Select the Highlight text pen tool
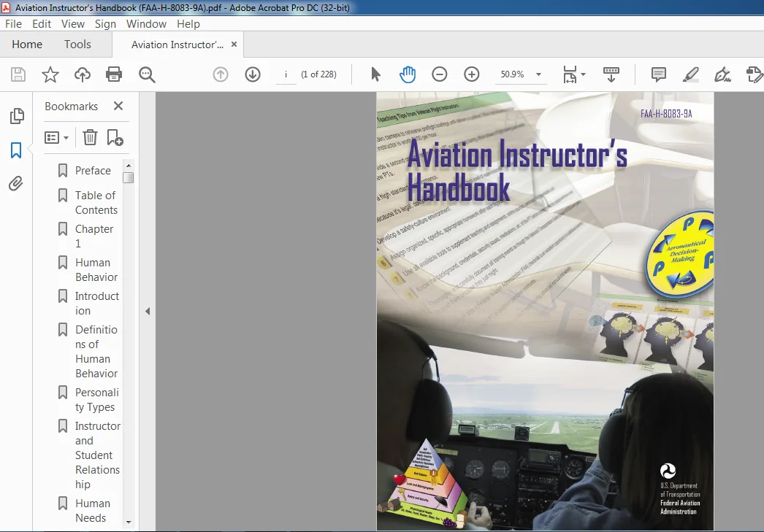Viewport: 764px width, 532px height. click(691, 74)
